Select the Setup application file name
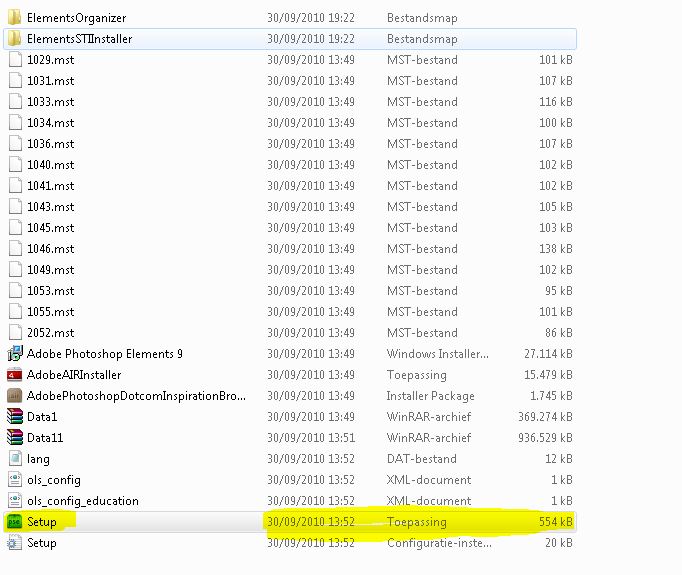 point(42,522)
